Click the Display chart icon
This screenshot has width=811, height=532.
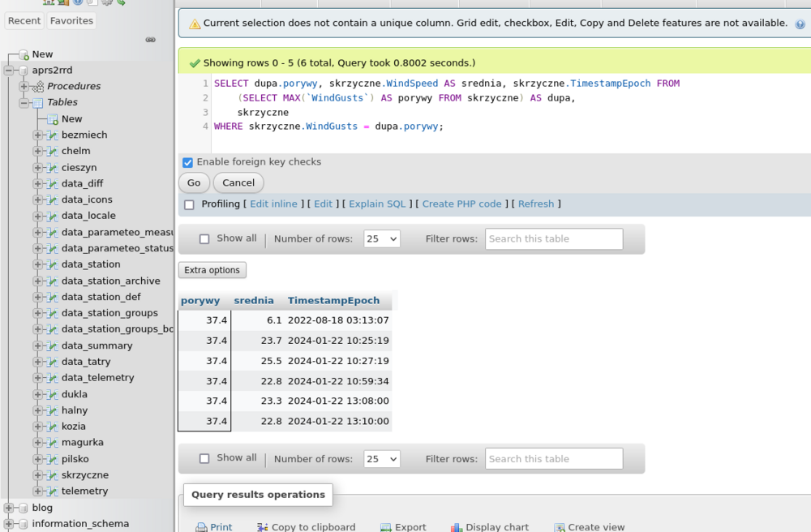coord(457,527)
